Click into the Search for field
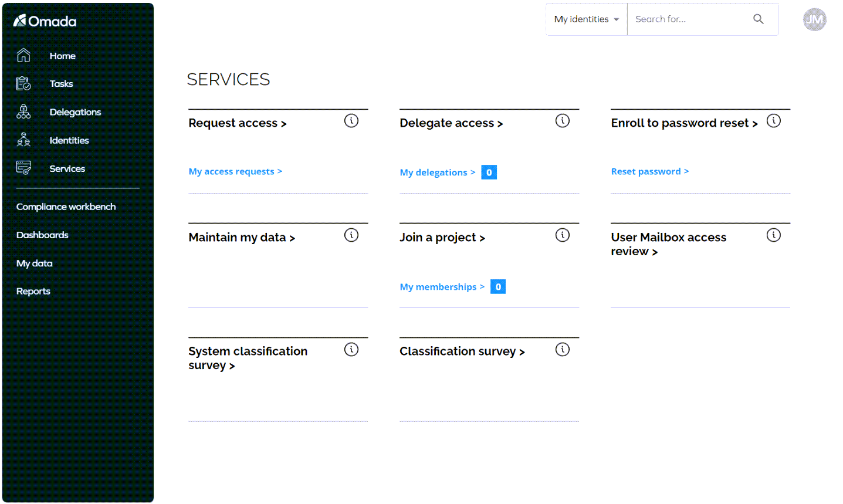 (689, 19)
